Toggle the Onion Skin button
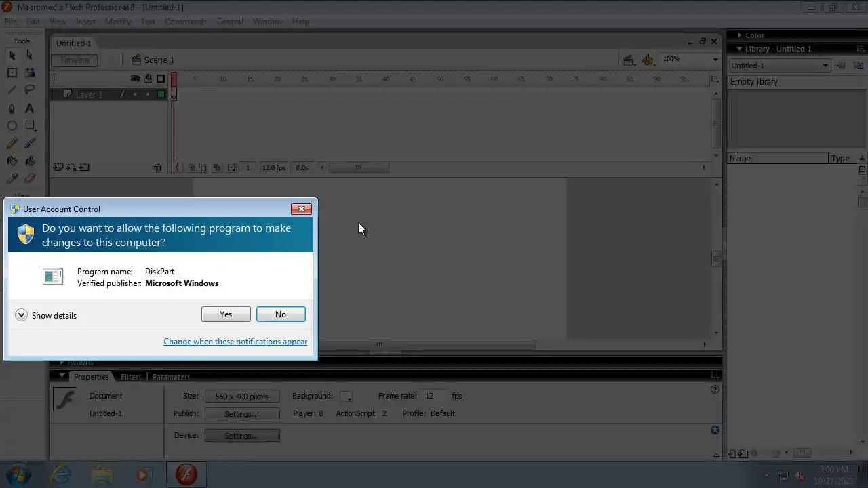 (x=193, y=167)
